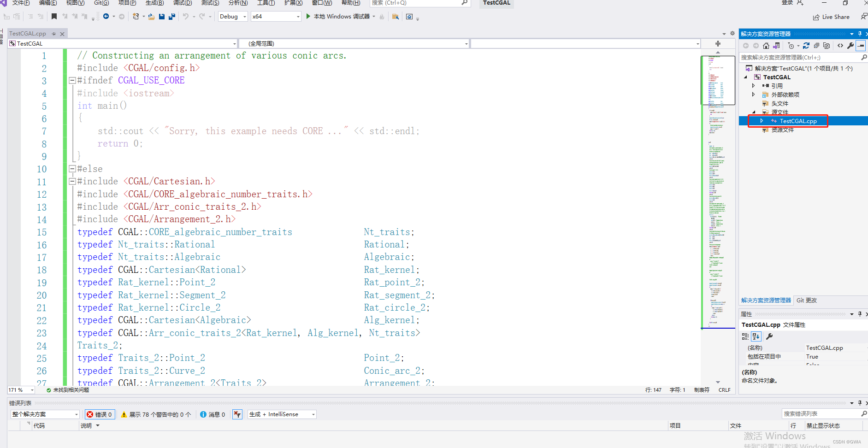The width and height of the screenshot is (868, 448).
Task: Undo the last action in toolbar
Action: pyautogui.click(x=185, y=17)
